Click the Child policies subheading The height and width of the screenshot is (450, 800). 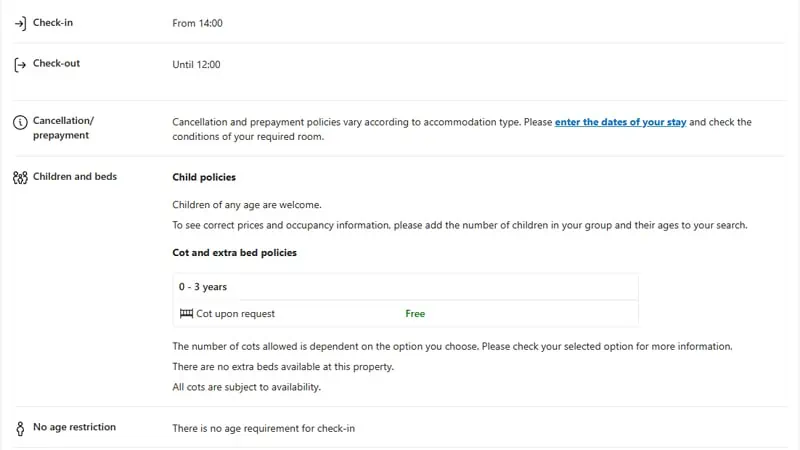click(x=204, y=177)
